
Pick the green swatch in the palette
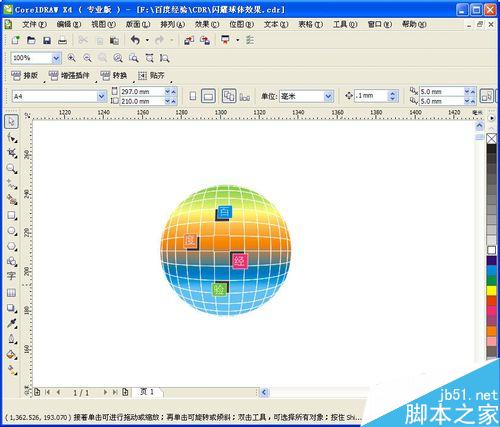pos(492,280)
